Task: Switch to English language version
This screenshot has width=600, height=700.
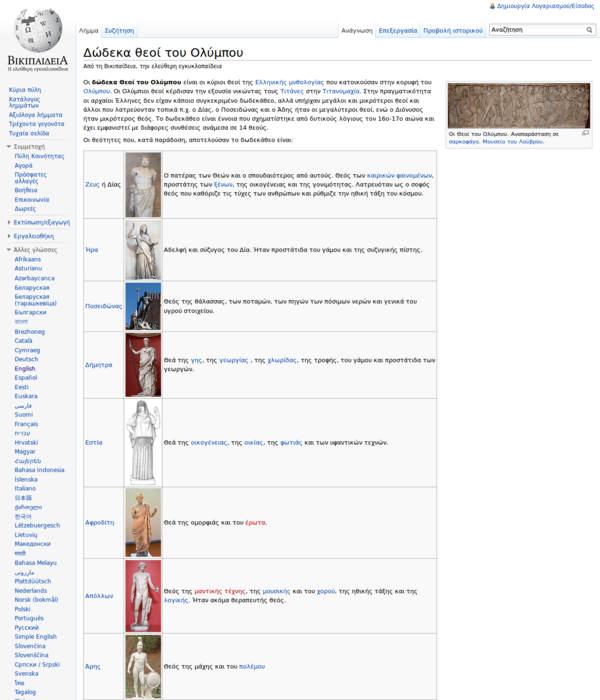Action: click(25, 369)
